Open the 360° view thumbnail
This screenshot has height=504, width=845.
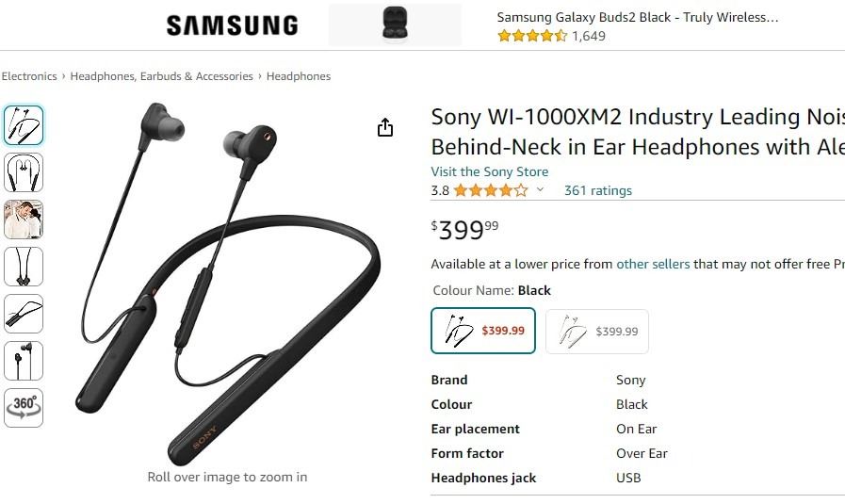(24, 408)
